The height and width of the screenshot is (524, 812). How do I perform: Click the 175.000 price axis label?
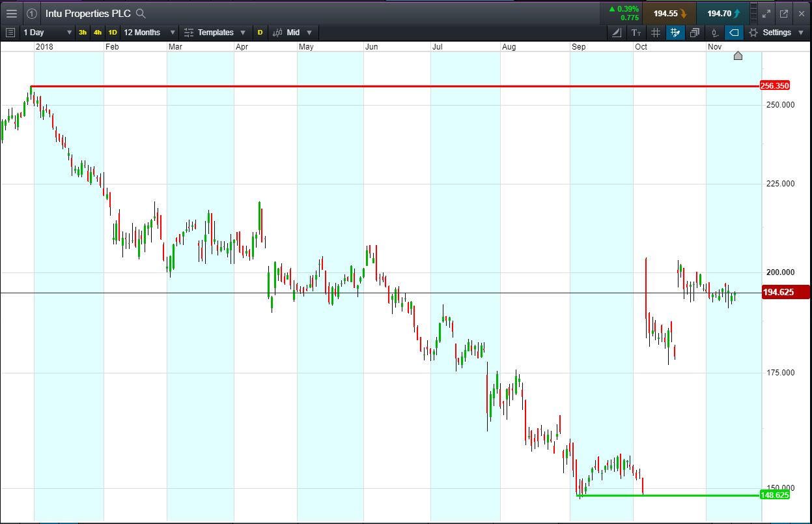780,373
